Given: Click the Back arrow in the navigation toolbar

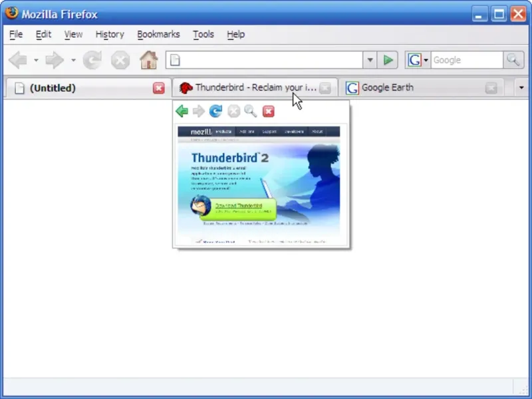Looking at the screenshot, I should click(18, 60).
